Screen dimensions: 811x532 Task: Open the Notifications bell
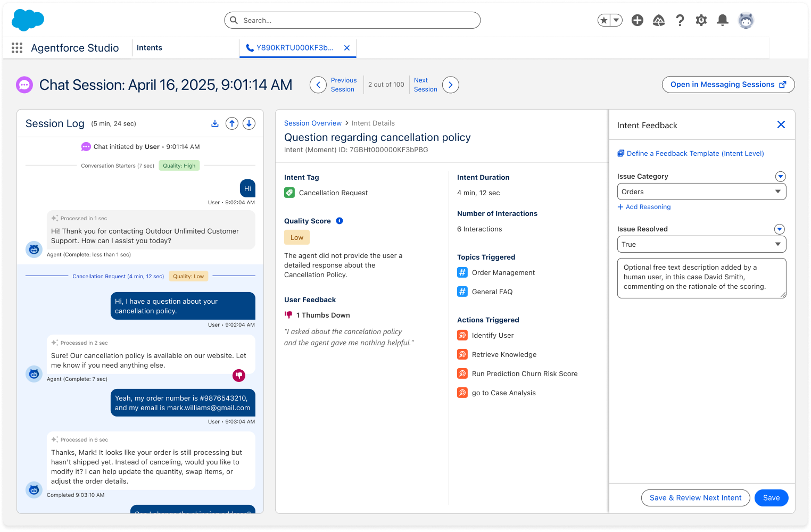tap(723, 20)
